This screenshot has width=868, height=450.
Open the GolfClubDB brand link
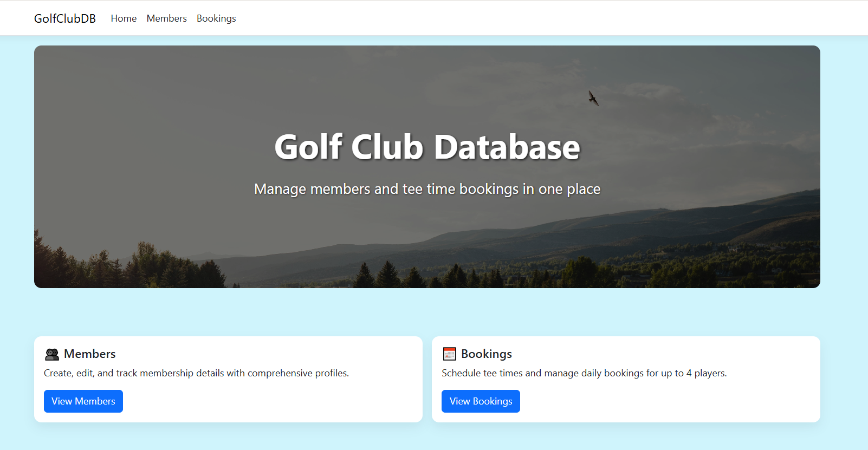tap(65, 18)
